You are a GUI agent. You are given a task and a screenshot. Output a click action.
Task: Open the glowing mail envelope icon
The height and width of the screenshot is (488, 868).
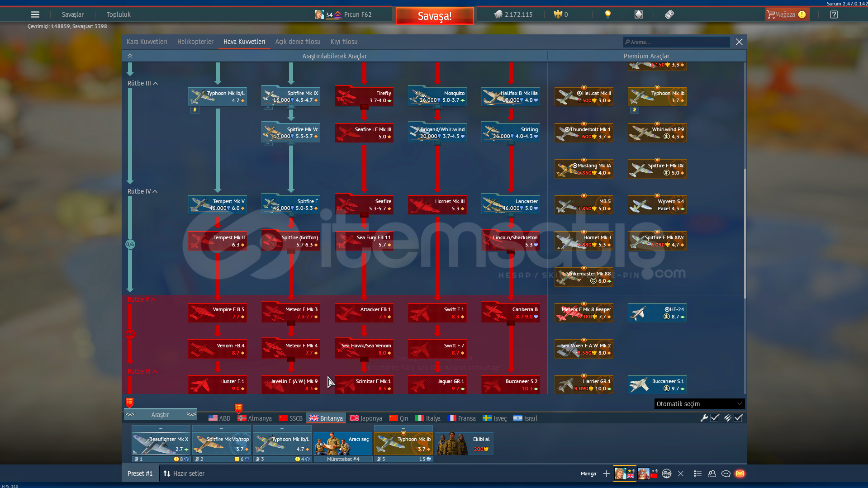click(740, 474)
